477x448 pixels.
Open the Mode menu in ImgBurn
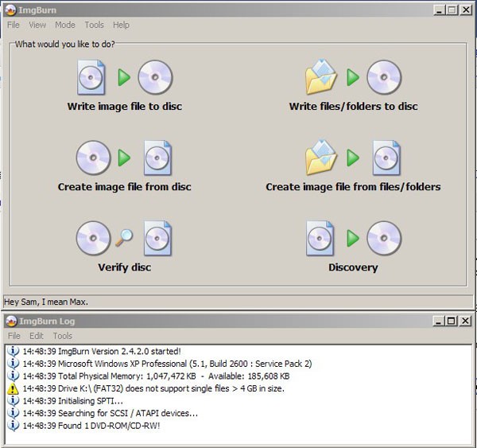pos(65,25)
